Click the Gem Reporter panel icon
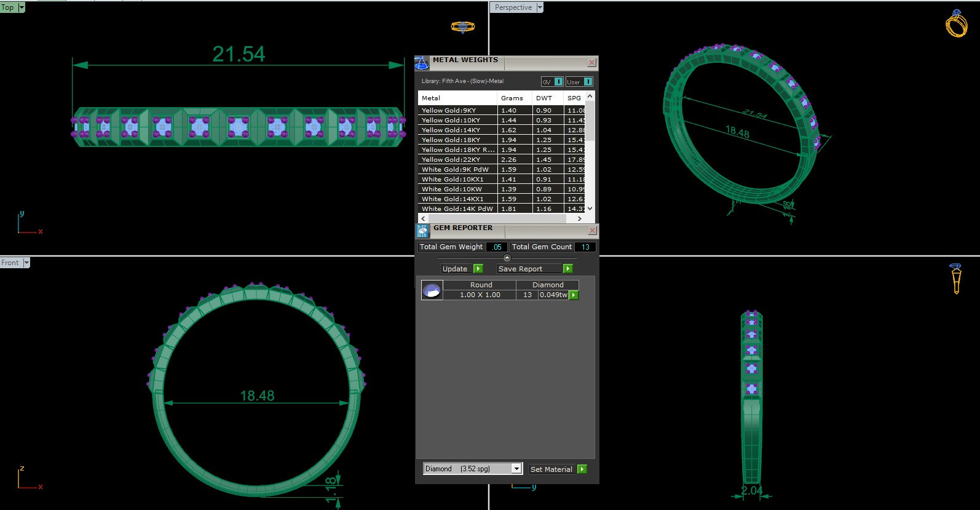 (422, 231)
